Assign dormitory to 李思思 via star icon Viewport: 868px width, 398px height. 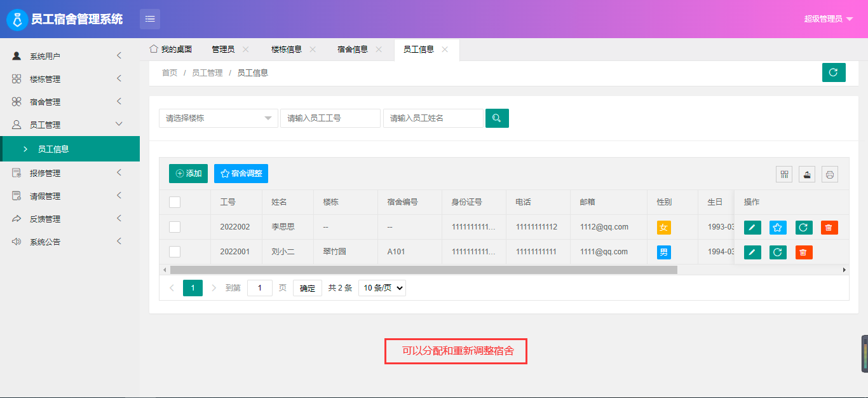778,228
